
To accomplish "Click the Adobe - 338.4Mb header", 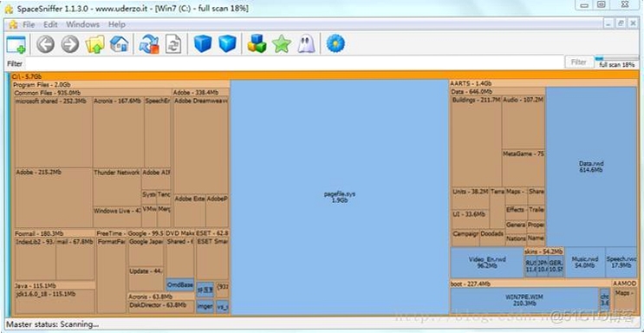I will (x=201, y=93).
